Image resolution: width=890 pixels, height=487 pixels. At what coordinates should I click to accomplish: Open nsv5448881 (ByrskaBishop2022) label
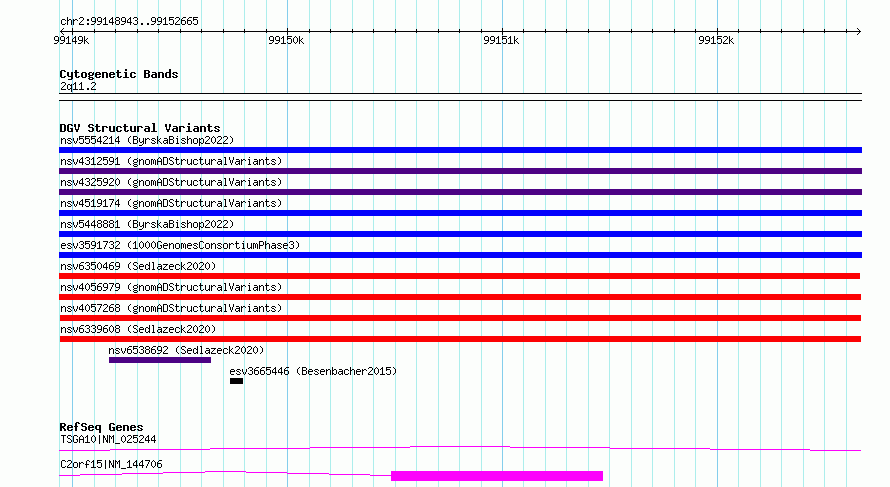pyautogui.click(x=147, y=224)
